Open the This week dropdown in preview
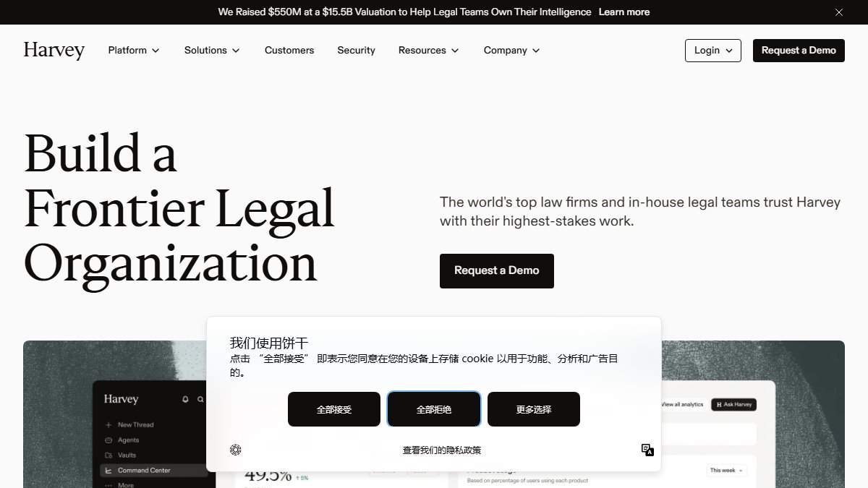The width and height of the screenshot is (868, 488). coord(726,471)
